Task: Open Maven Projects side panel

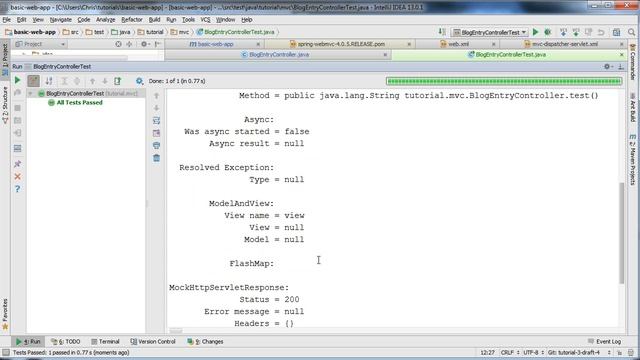Action: click(x=633, y=160)
